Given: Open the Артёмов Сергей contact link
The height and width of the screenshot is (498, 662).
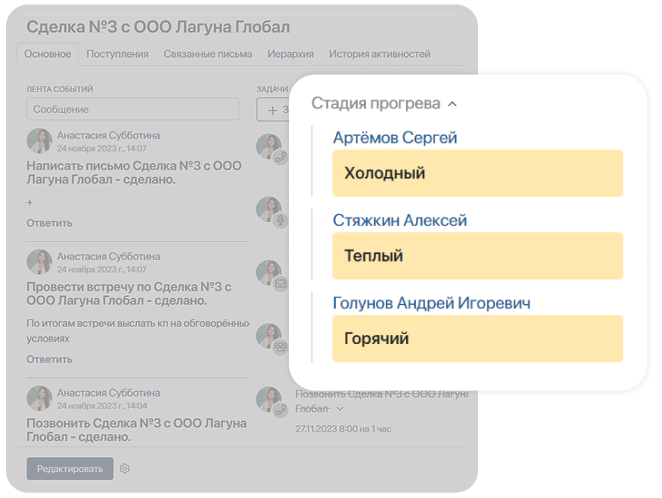Looking at the screenshot, I should pyautogui.click(x=395, y=138).
